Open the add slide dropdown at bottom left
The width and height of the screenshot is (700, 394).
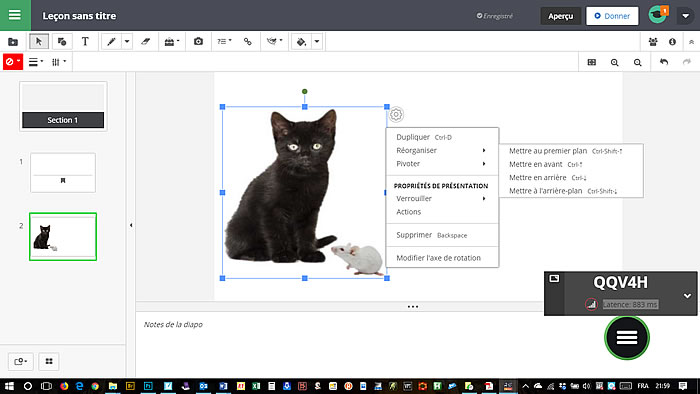click(21, 361)
